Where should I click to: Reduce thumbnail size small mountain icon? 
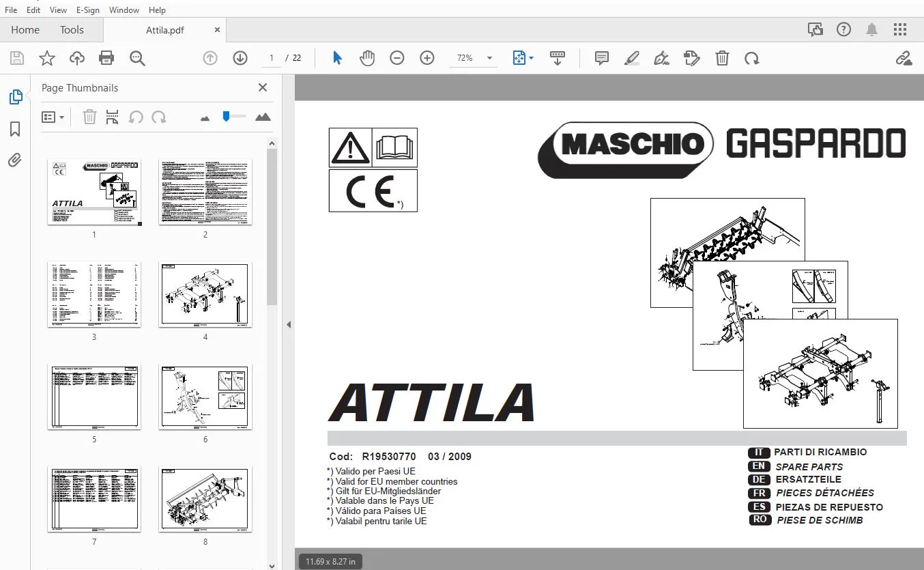point(205,118)
